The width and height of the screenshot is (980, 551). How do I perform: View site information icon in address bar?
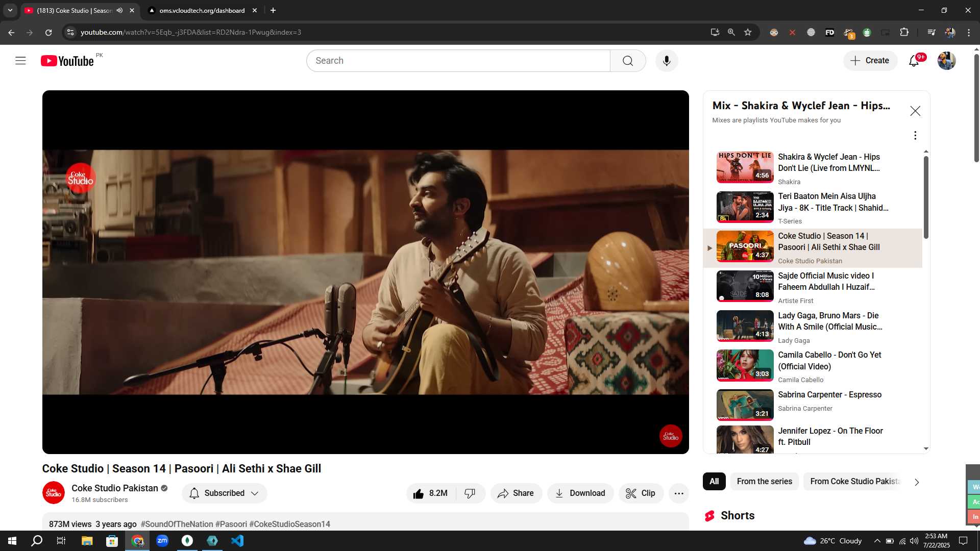[x=70, y=32]
